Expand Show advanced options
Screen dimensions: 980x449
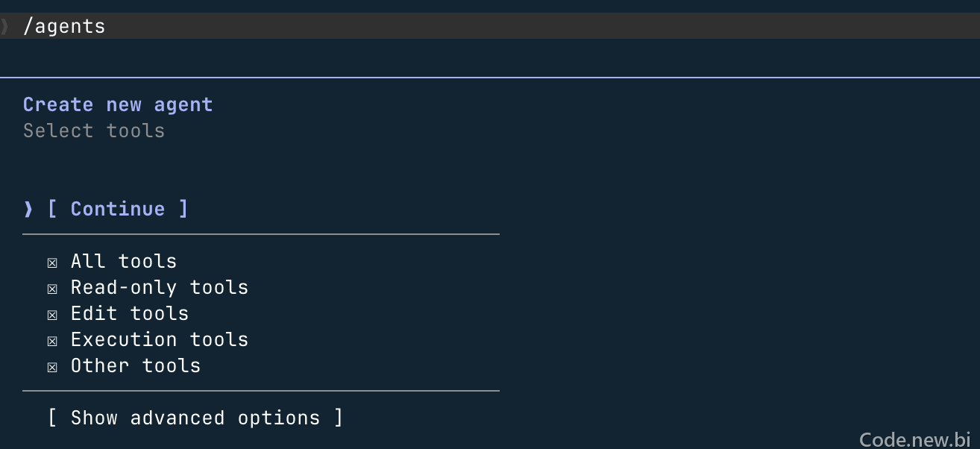click(195, 418)
